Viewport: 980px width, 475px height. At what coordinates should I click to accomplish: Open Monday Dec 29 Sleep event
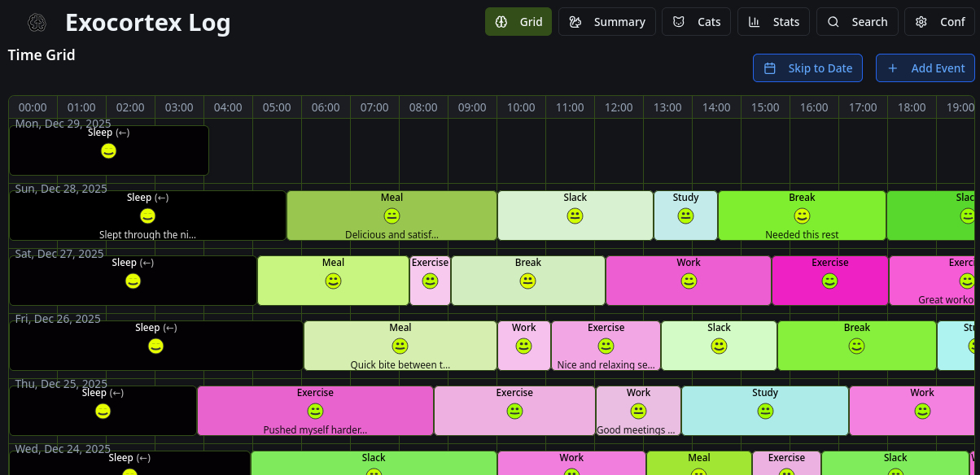108,150
